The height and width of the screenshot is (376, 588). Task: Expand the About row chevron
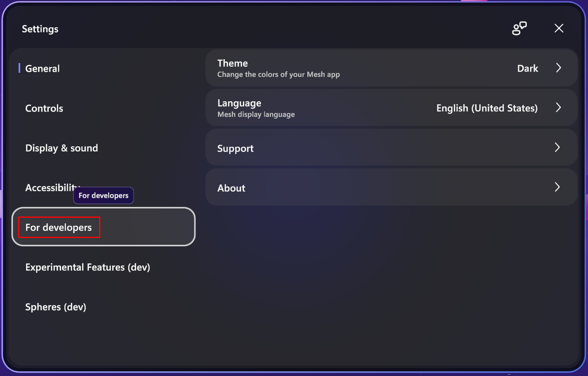(558, 187)
